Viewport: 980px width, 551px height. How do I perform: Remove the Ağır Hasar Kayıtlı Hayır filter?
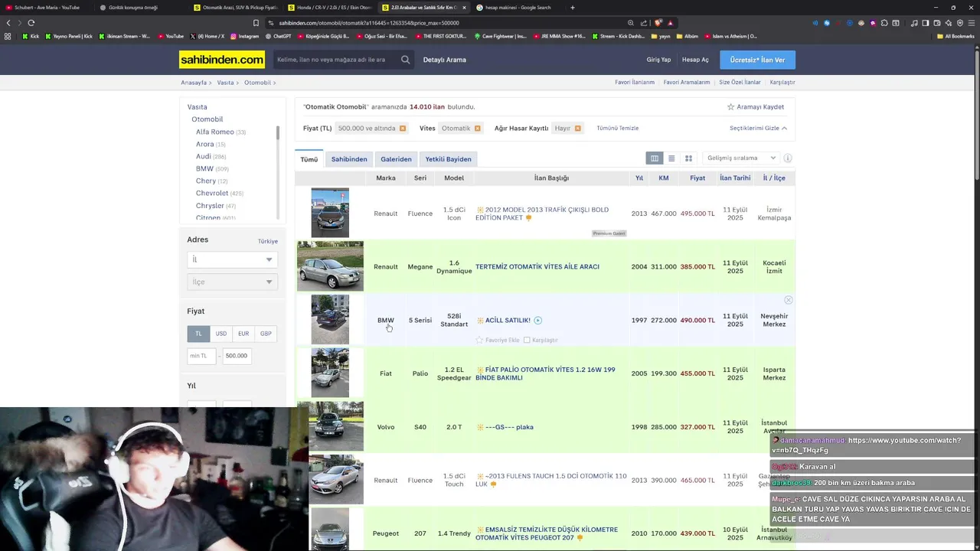[578, 129]
